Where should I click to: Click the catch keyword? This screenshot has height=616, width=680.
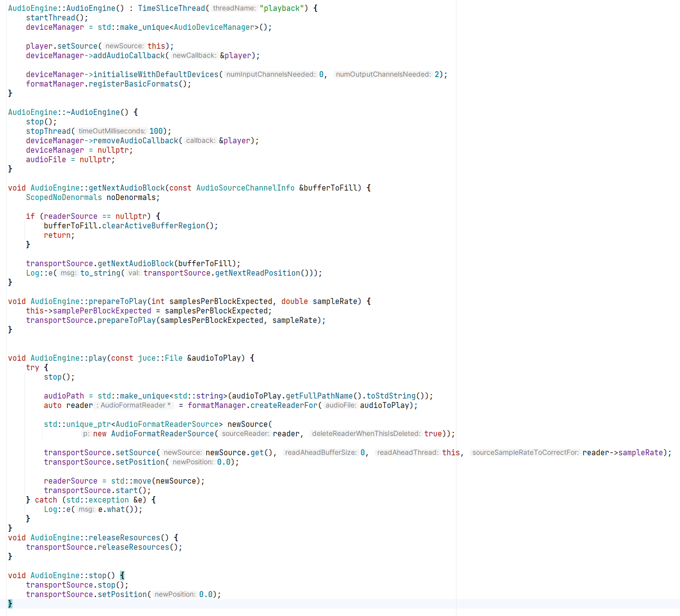(x=46, y=500)
